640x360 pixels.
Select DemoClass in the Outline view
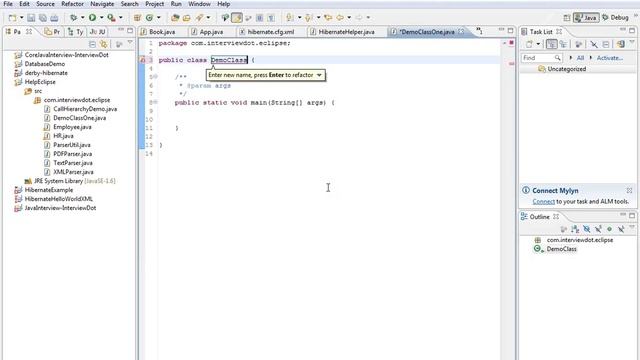tap(561, 249)
